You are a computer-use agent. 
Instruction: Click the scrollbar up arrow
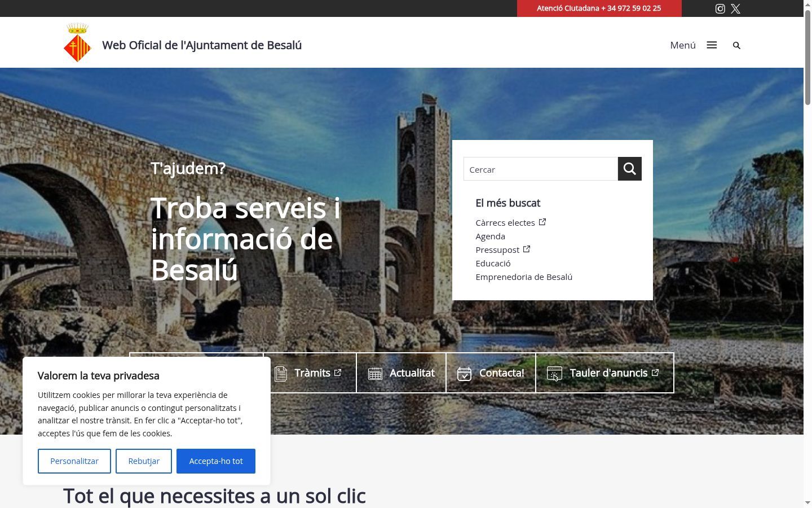tap(807, 4)
